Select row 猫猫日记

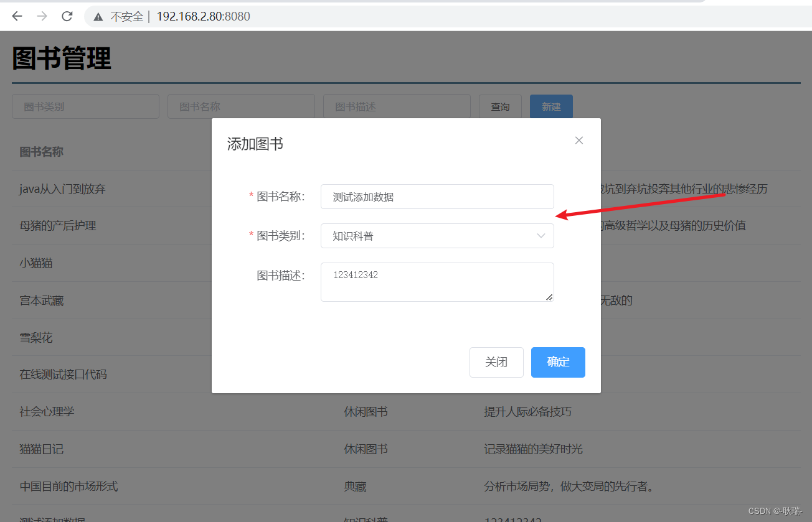[x=406, y=449]
